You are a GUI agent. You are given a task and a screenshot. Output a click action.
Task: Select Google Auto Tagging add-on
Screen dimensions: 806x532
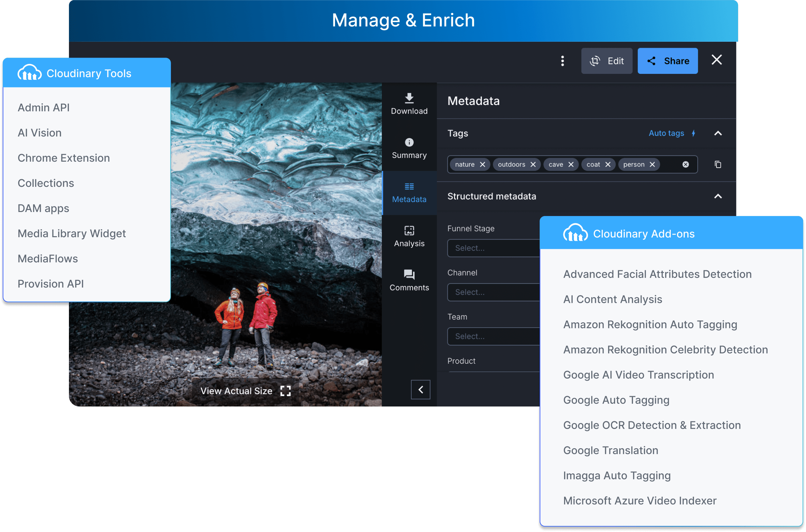pos(616,400)
